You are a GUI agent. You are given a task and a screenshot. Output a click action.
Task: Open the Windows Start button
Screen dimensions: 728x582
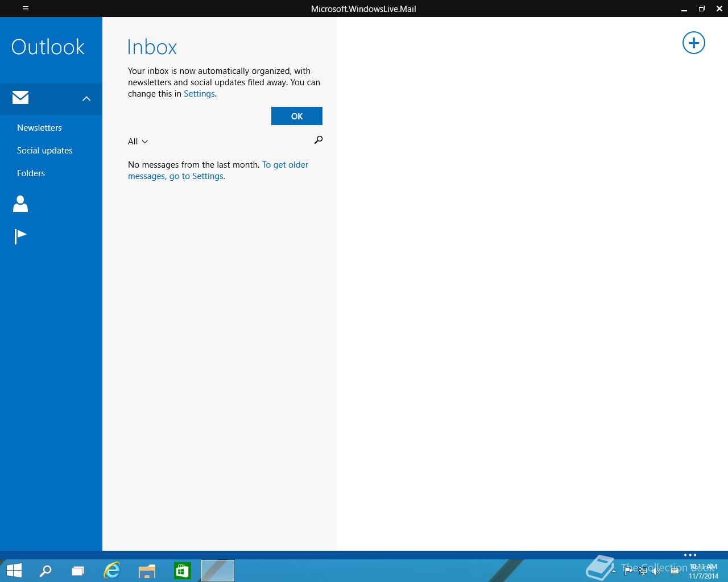(x=14, y=571)
